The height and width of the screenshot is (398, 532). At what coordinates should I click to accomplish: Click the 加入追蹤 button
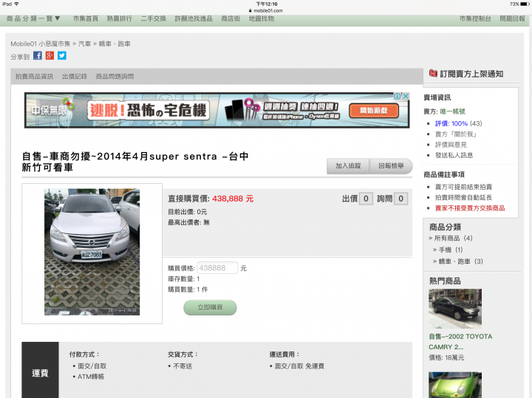point(348,166)
